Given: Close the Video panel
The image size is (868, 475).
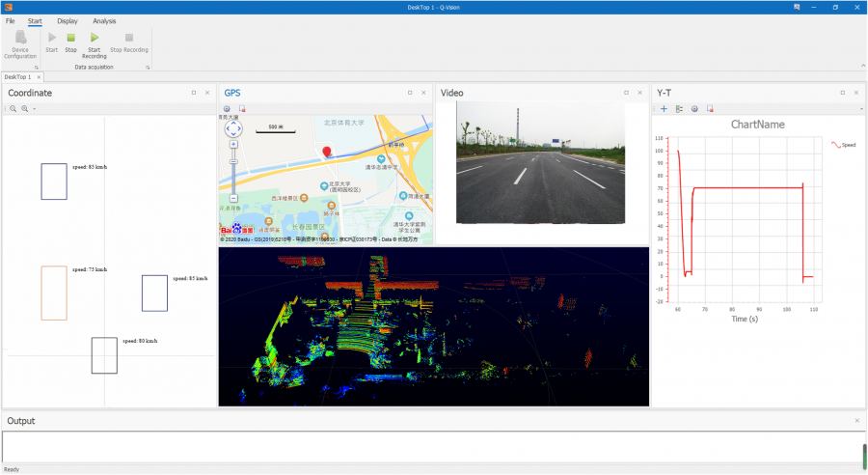Looking at the screenshot, I should (x=640, y=93).
